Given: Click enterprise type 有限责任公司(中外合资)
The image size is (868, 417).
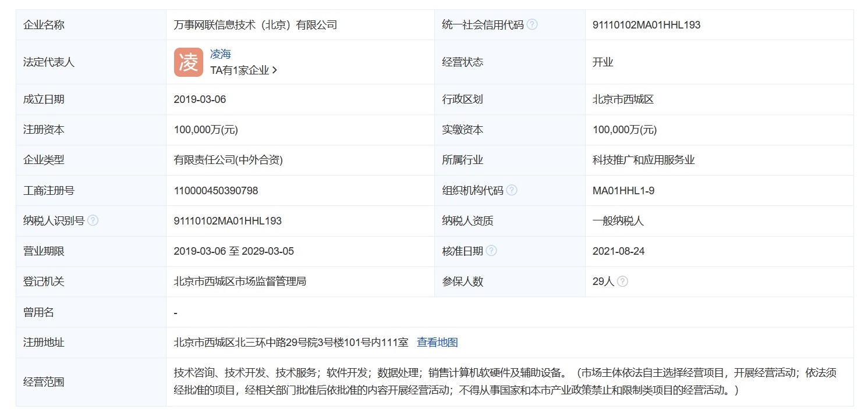Looking at the screenshot, I should tap(228, 160).
